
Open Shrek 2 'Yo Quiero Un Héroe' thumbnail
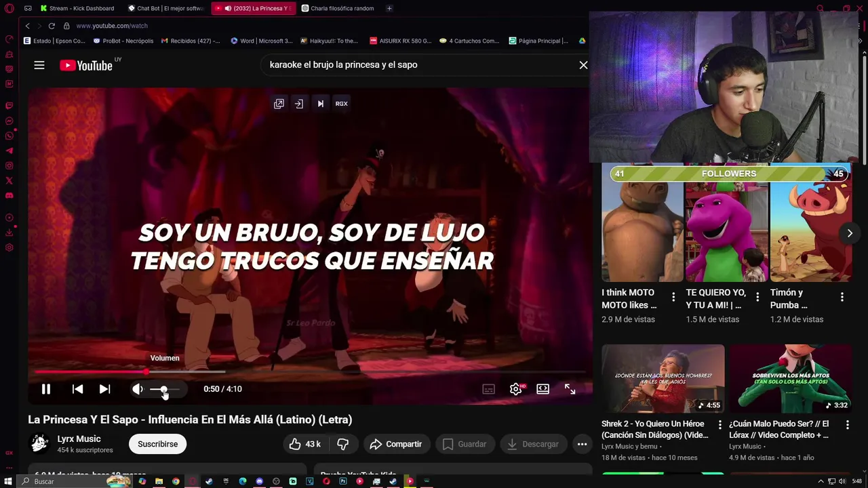(x=663, y=378)
